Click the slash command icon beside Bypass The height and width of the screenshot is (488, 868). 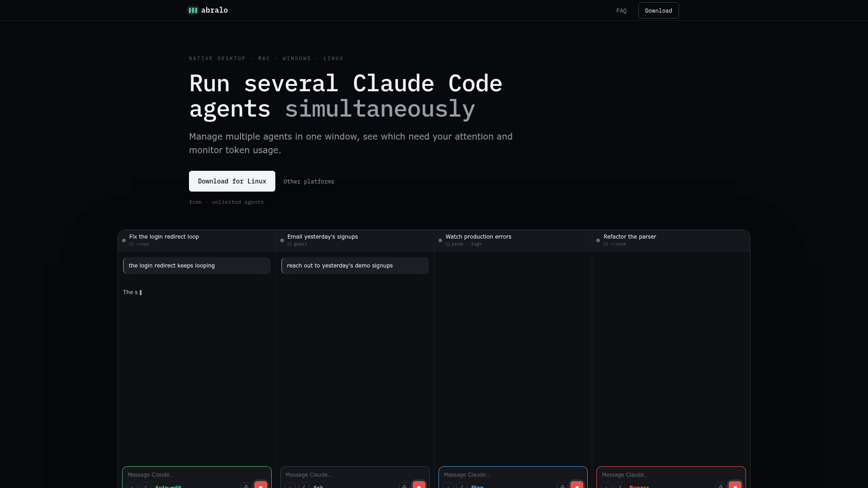click(x=620, y=486)
